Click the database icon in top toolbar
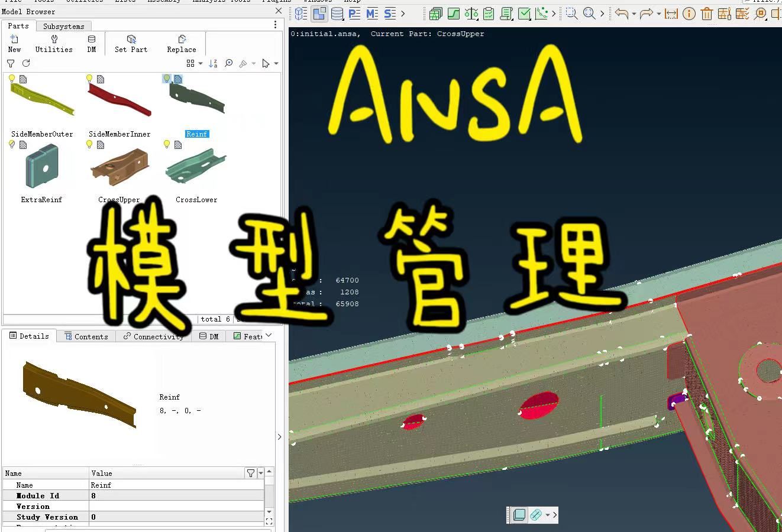 337,14
